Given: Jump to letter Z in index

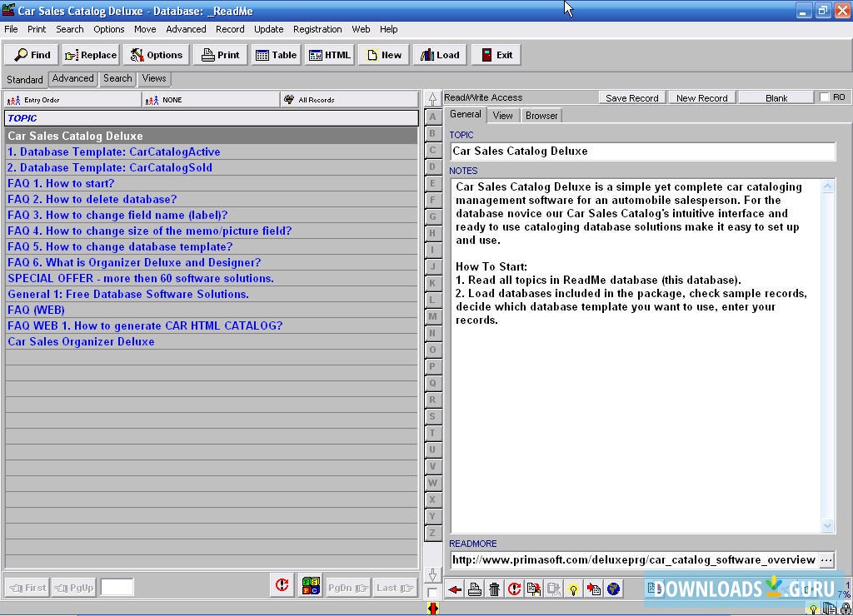Looking at the screenshot, I should (432, 533).
